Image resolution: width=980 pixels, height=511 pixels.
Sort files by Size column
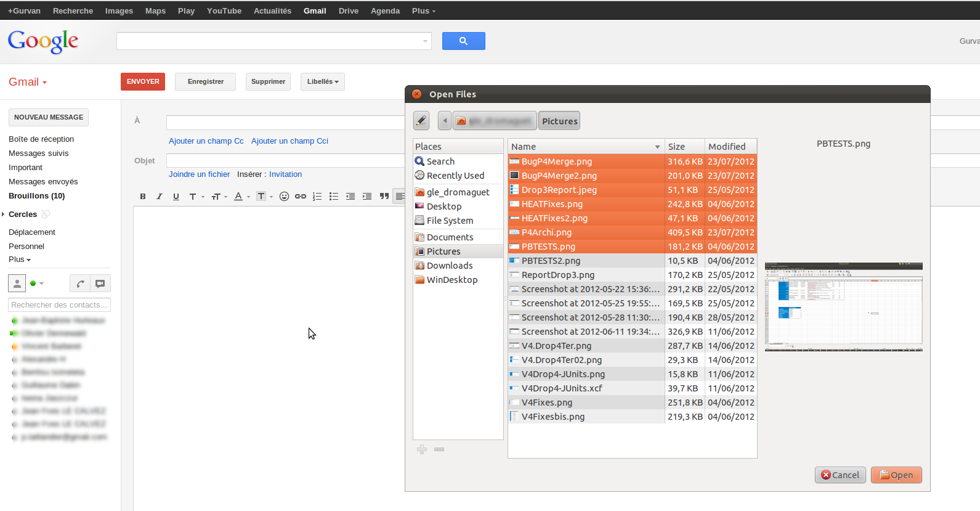684,147
